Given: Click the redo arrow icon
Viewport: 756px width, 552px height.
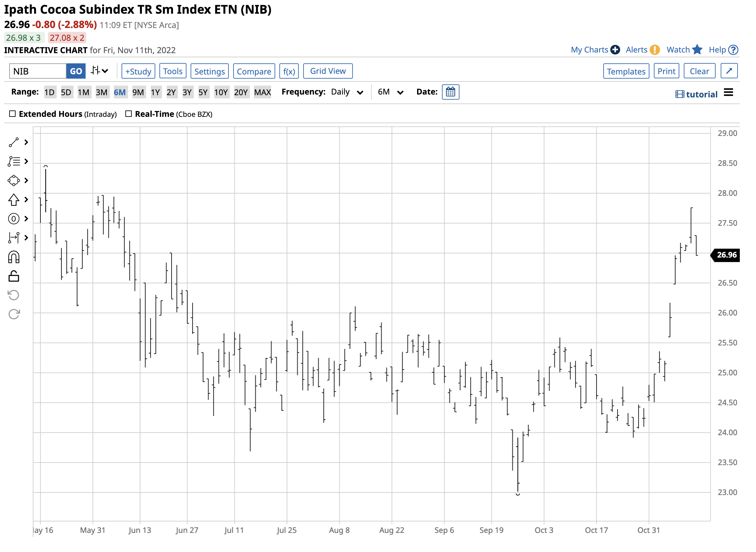Looking at the screenshot, I should click(14, 314).
